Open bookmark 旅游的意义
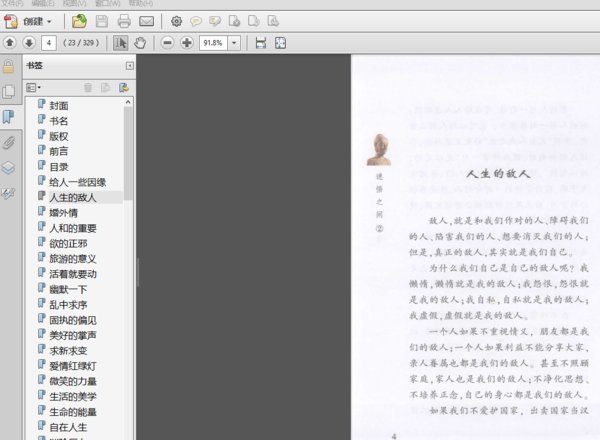Image resolution: width=600 pixels, height=440 pixels. tap(73, 259)
